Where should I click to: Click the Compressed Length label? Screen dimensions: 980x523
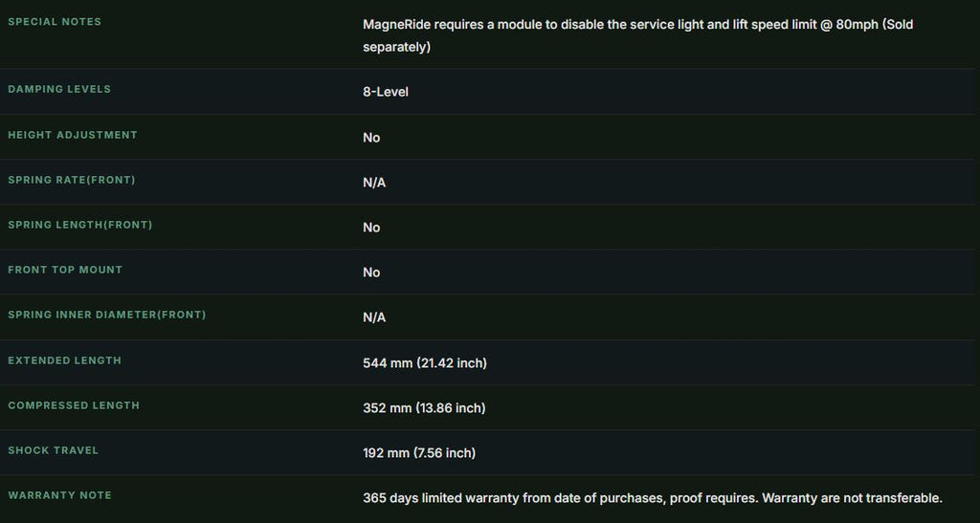tap(74, 405)
